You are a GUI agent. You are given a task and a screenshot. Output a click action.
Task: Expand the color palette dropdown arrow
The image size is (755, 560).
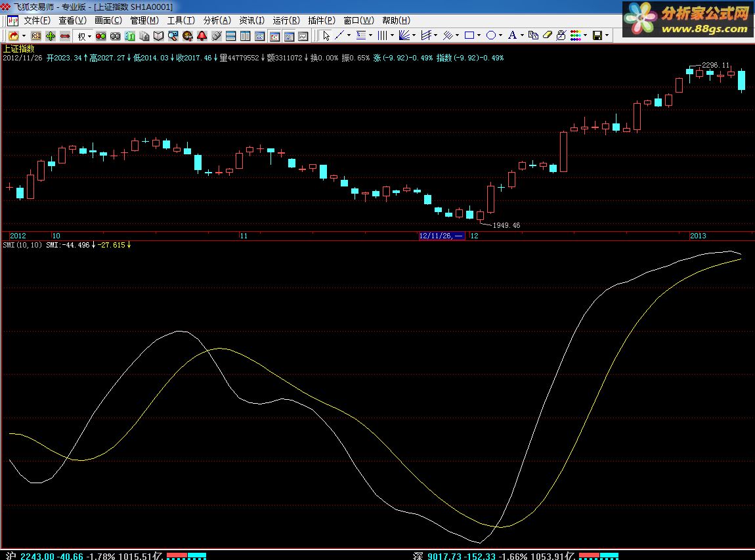585,35
